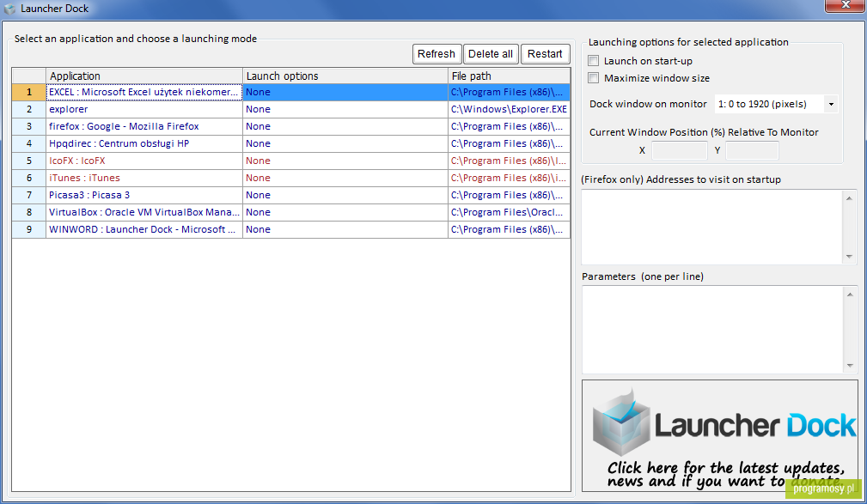Click down arrow of Firefox addresses scrollbar
The width and height of the screenshot is (867, 504).
point(849,257)
